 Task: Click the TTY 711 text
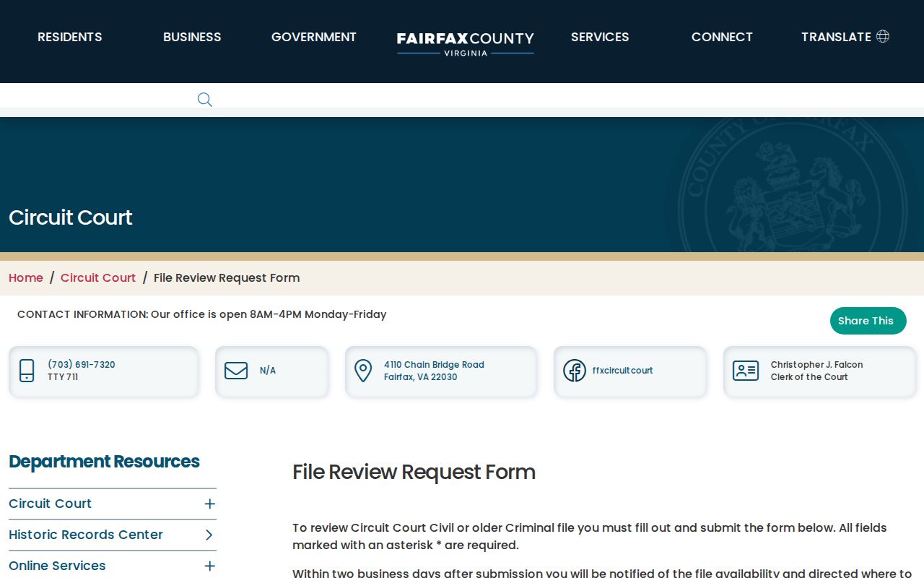point(63,377)
